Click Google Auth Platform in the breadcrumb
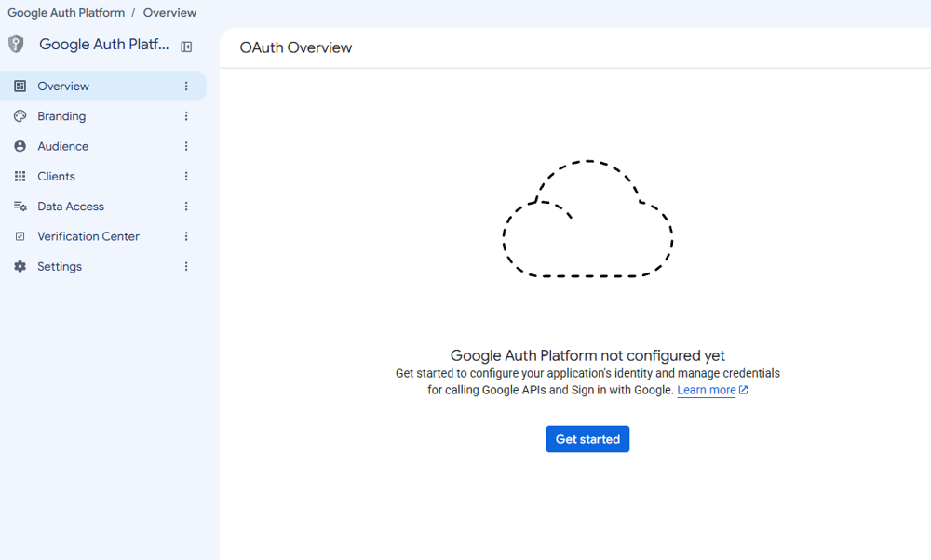 coord(66,12)
